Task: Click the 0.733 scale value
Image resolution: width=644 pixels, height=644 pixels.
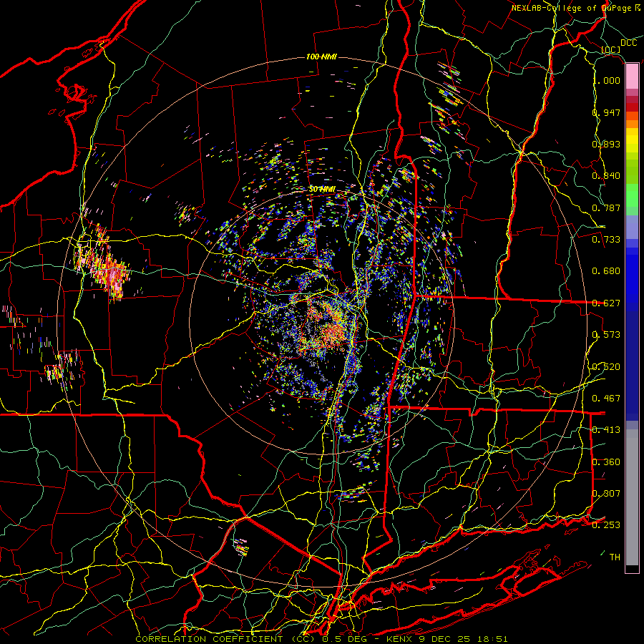Action: tap(606, 240)
